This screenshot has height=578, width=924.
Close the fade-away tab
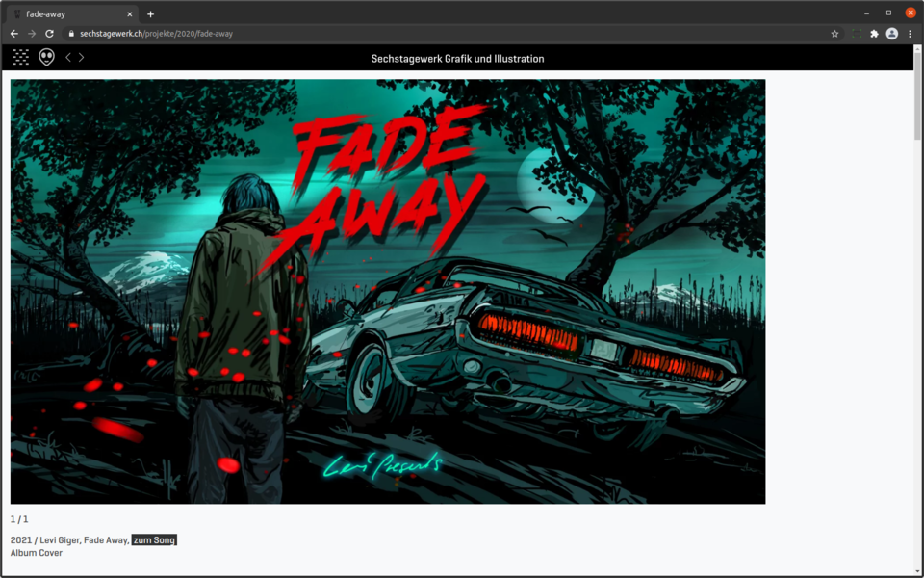point(130,14)
